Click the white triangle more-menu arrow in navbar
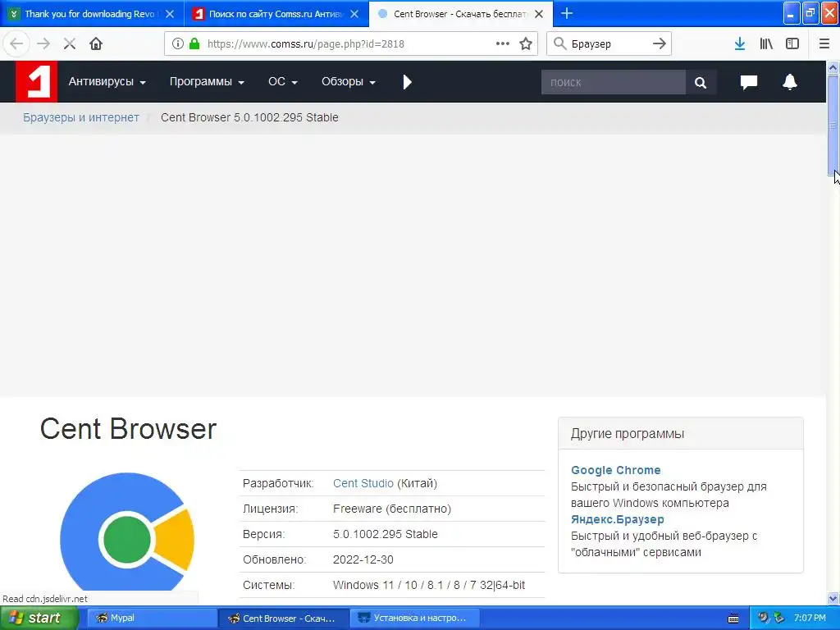Screen dimensions: 840x630 [407, 82]
